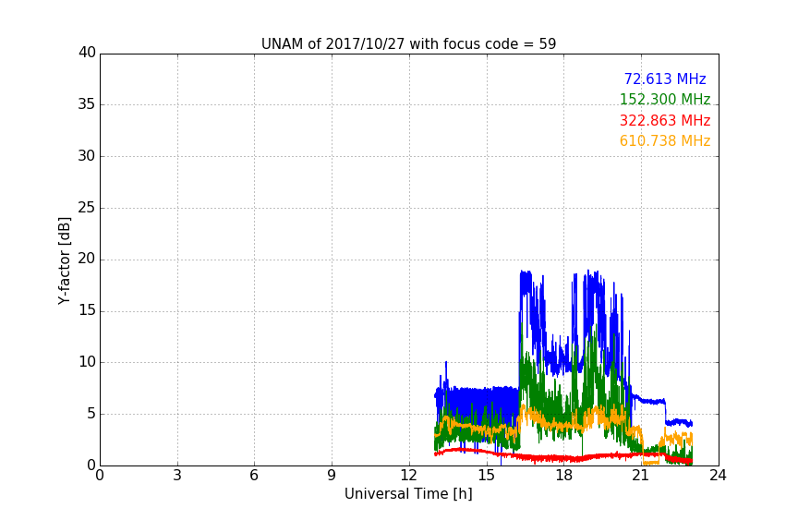Click y-axis tick label 10
798x532 pixels.
tap(87, 362)
